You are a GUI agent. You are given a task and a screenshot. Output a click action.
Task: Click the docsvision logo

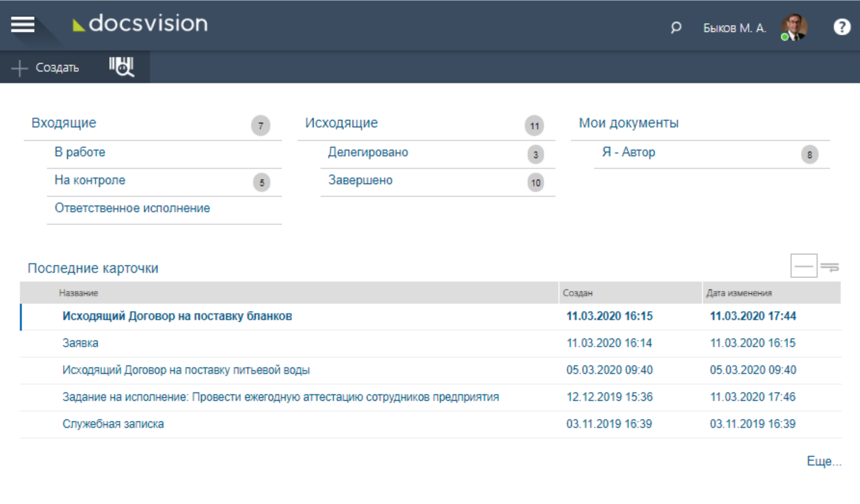point(140,24)
